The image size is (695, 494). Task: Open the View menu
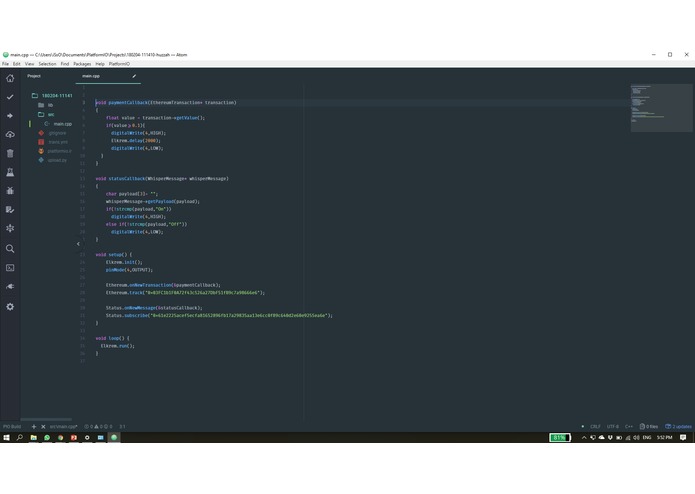point(29,64)
